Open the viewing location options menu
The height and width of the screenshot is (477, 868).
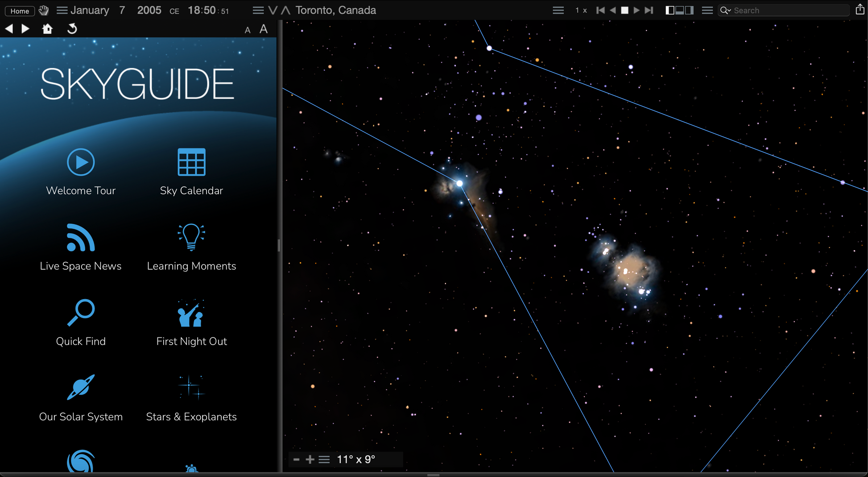tap(258, 10)
